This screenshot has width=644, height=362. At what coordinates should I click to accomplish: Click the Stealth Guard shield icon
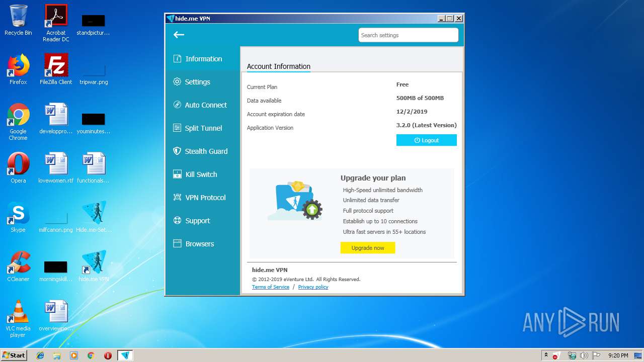click(x=177, y=151)
